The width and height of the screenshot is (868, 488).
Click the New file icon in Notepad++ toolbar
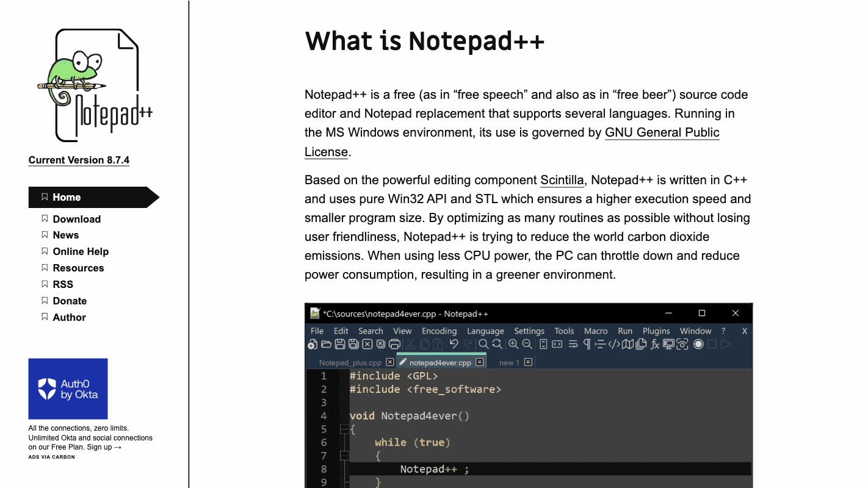(313, 344)
